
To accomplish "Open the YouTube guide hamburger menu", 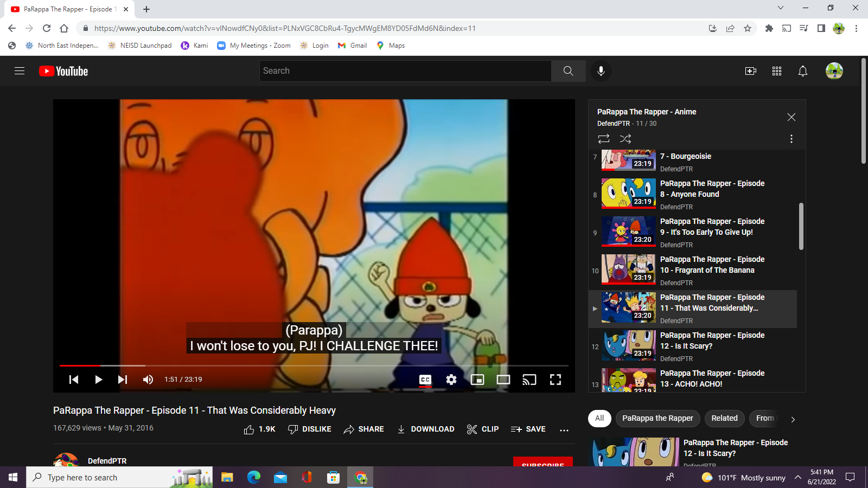I will click(20, 71).
